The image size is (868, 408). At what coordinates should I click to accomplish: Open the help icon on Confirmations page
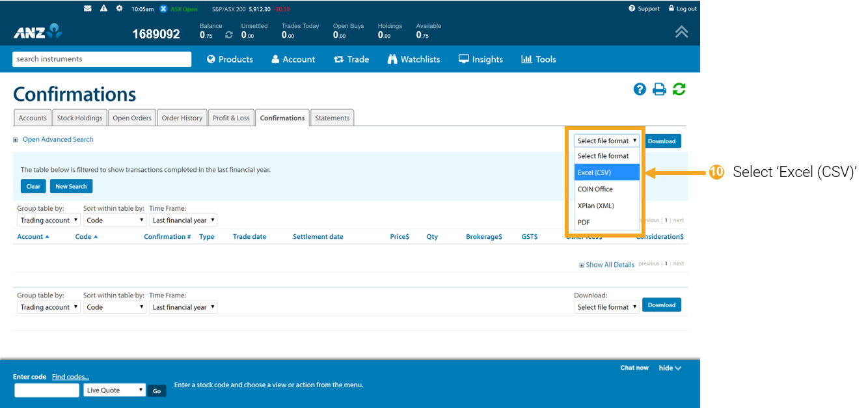[640, 89]
